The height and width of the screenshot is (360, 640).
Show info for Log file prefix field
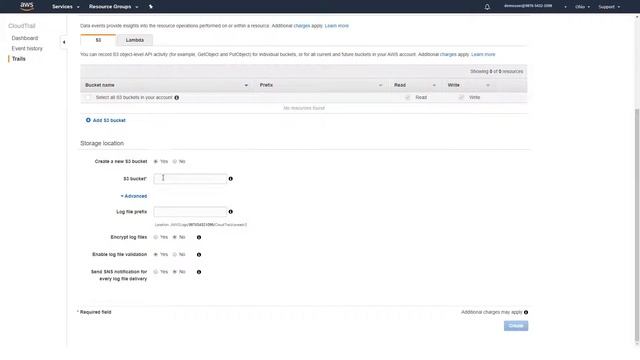[x=231, y=212]
